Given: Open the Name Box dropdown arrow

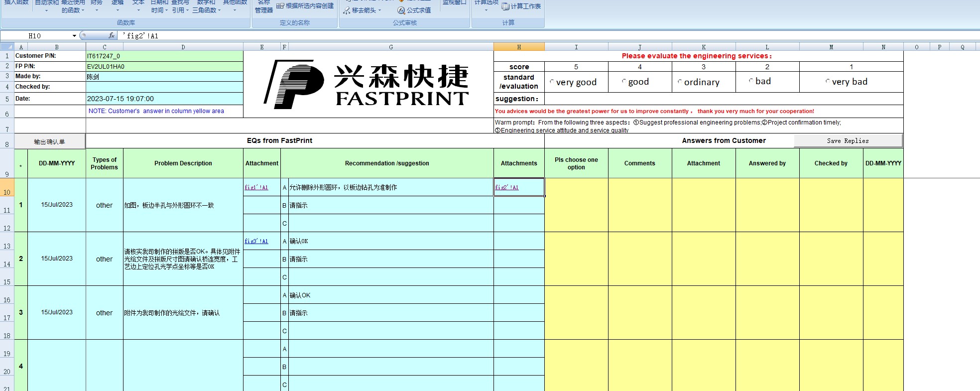Looking at the screenshot, I should [x=74, y=36].
